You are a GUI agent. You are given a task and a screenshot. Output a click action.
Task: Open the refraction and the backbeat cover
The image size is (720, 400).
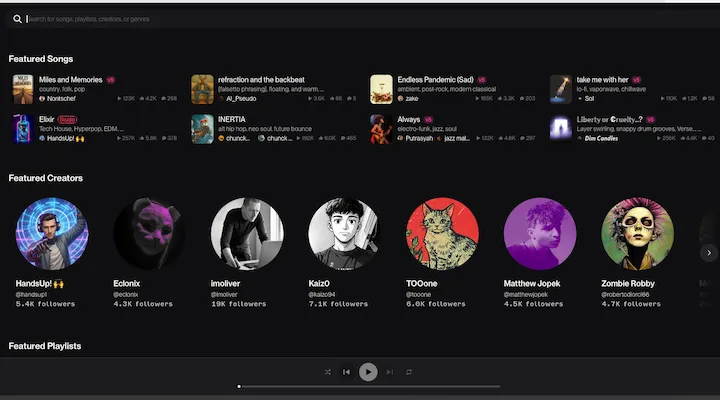[x=202, y=89]
